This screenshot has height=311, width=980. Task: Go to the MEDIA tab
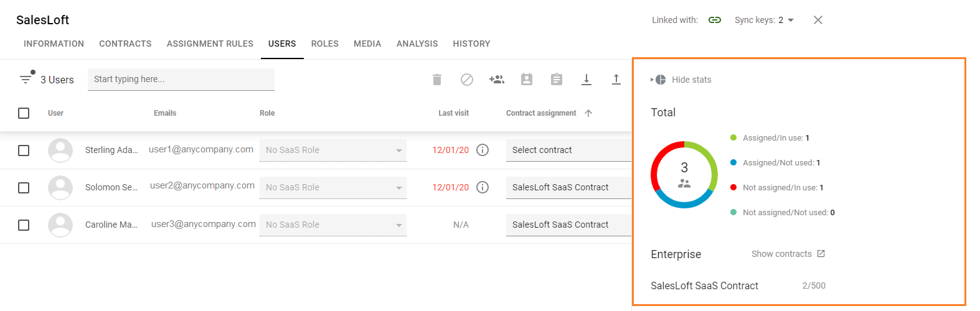(367, 44)
